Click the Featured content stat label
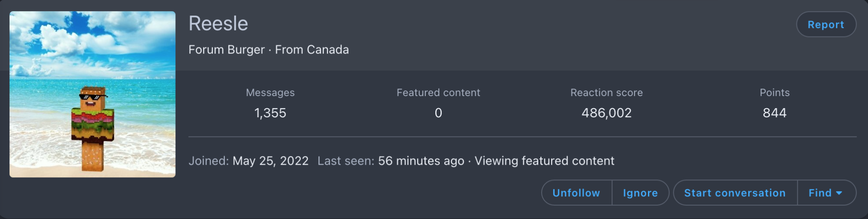The height and width of the screenshot is (219, 868). [438, 93]
